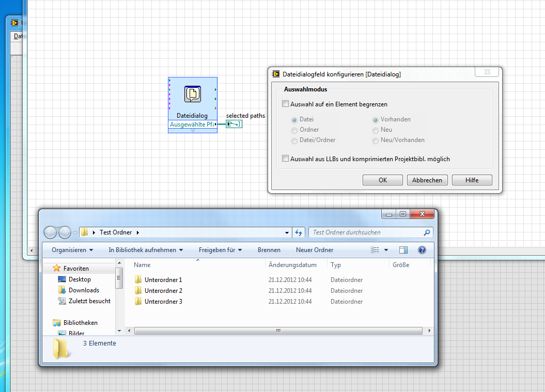Enable Auswahl aus LLBs checkbox
The width and height of the screenshot is (545, 392).
285,159
